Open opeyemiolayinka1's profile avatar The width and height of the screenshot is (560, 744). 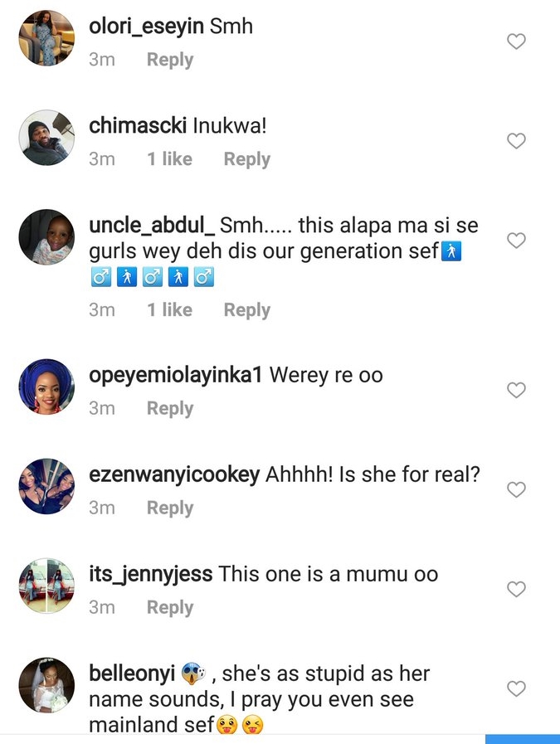pos(46,387)
